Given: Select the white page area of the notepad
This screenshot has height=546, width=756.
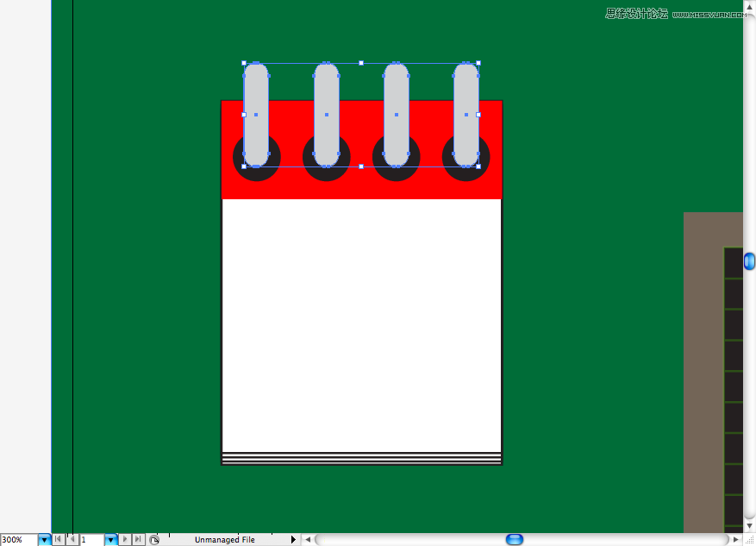Looking at the screenshot, I should coord(361,325).
